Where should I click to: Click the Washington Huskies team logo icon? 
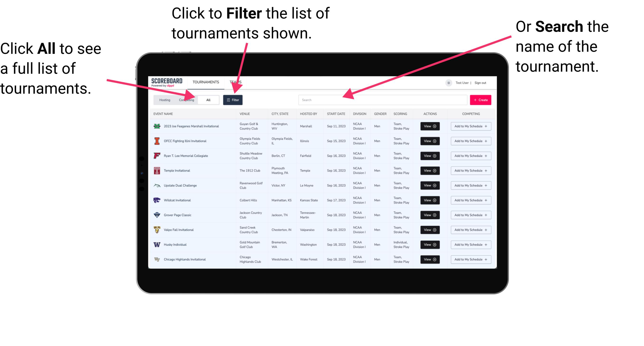(157, 245)
